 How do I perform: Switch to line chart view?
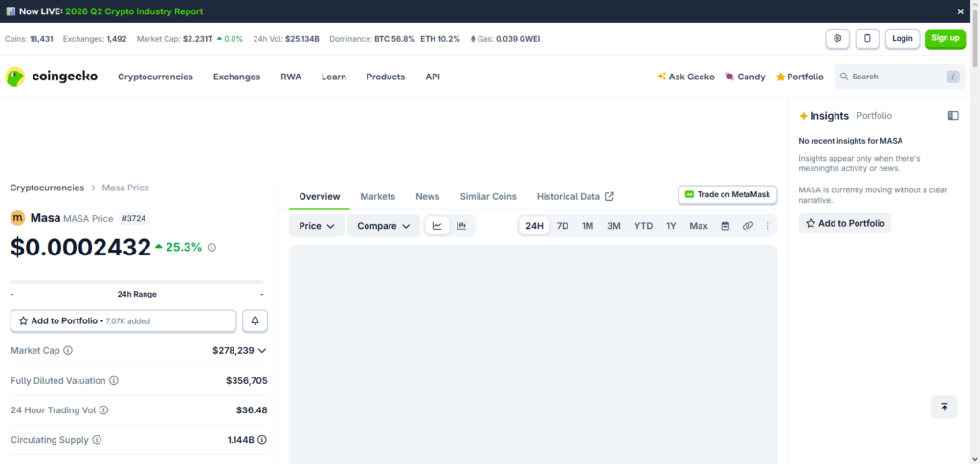click(x=436, y=226)
